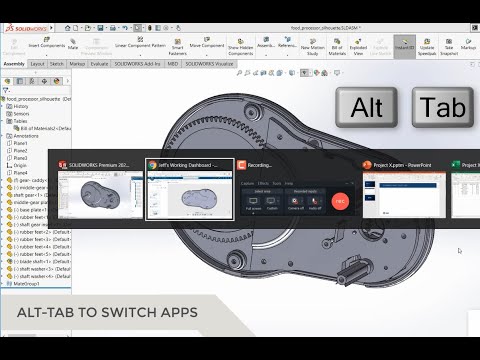Viewport: 480px width, 360px height.
Task: Click Take Snapshot
Action: 449,47
